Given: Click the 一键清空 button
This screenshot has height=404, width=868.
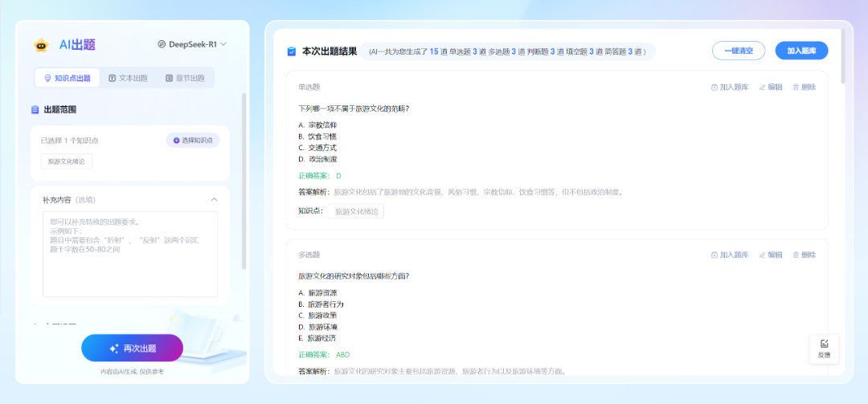Looking at the screenshot, I should click(738, 51).
